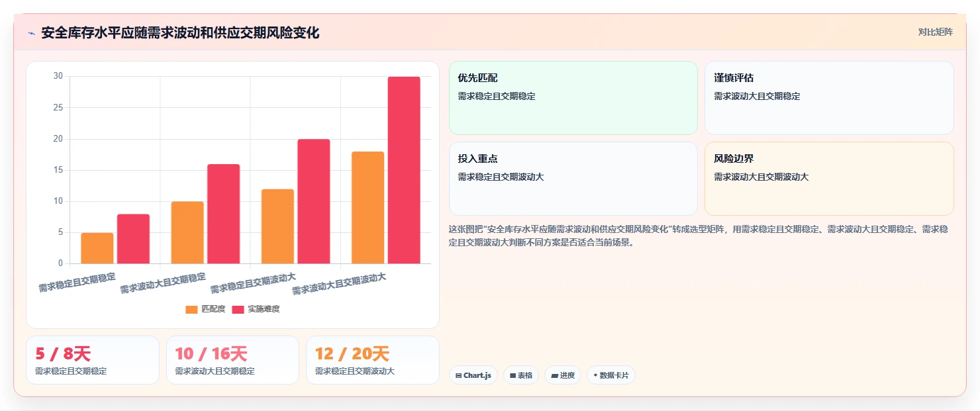Click the 进度 chip icon
The image size is (980, 411).
coord(554,375)
